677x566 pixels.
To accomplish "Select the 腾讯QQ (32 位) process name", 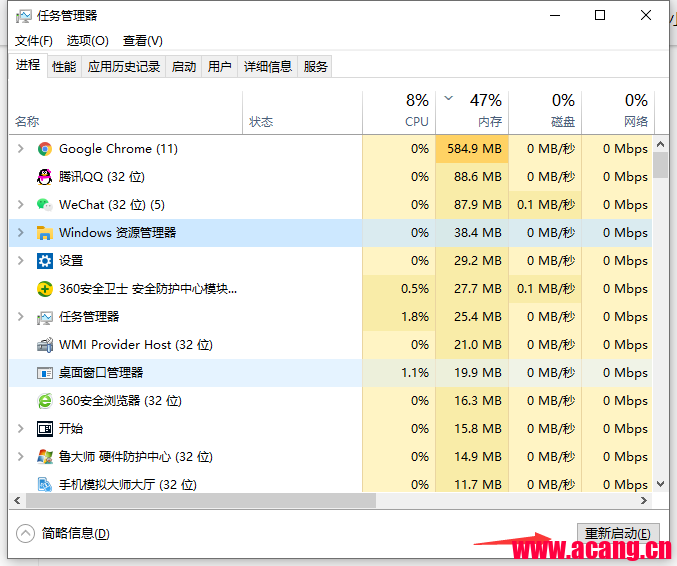I will click(102, 177).
